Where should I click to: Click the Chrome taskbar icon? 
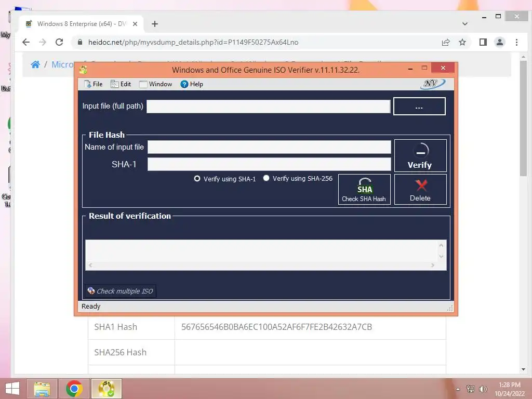(x=74, y=389)
